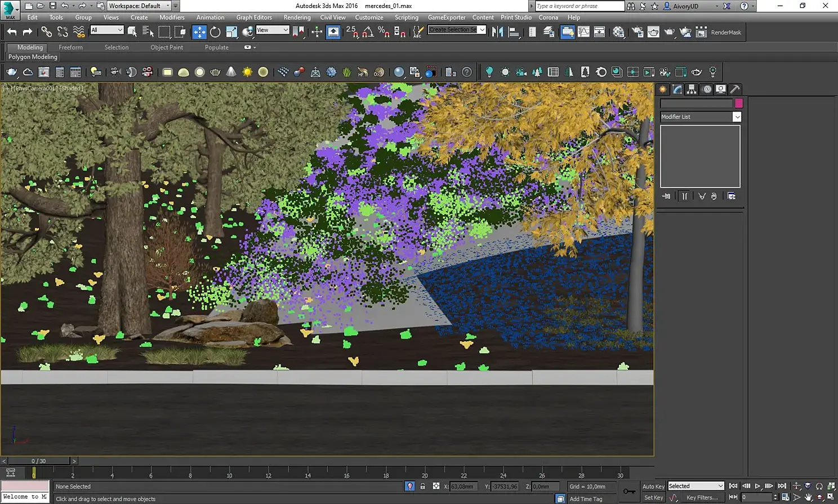Toggle the selection lock padlock
The width and height of the screenshot is (838, 504).
422,487
